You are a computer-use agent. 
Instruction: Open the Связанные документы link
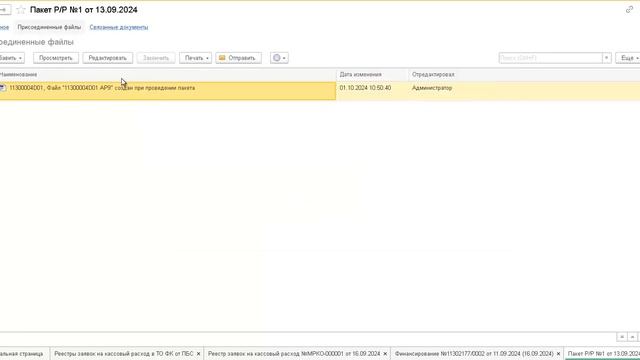tap(119, 27)
